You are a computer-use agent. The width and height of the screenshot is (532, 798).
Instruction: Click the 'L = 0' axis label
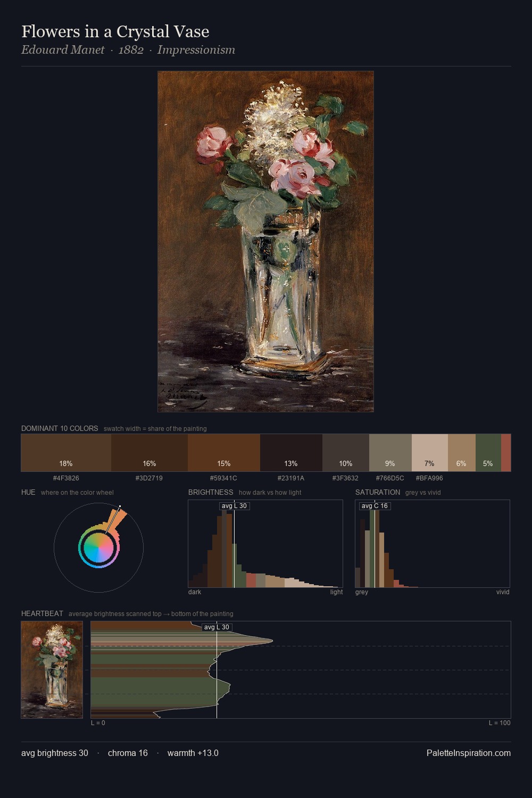click(98, 723)
